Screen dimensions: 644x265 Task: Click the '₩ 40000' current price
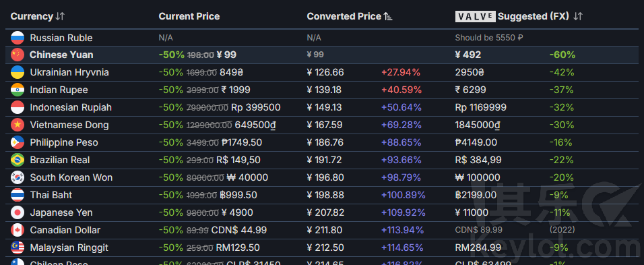click(247, 177)
